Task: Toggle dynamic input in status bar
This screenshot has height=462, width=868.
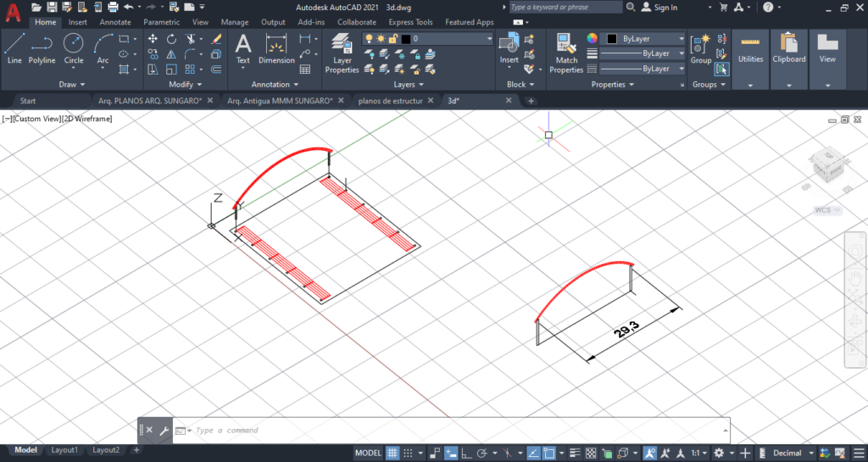Action: click(x=451, y=453)
